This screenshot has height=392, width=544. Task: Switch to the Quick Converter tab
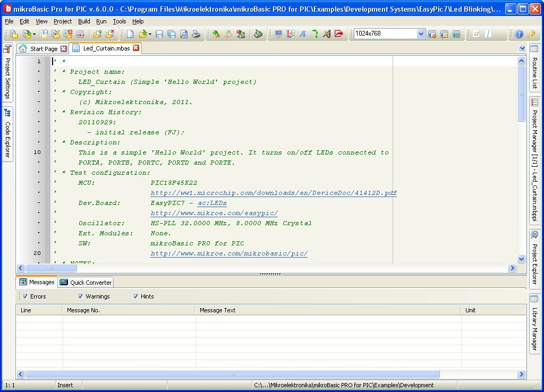tap(86, 283)
